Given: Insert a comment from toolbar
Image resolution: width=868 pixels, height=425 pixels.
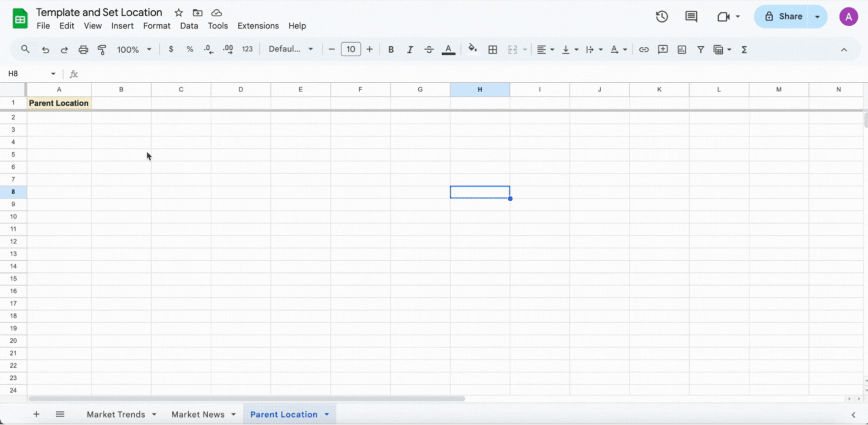Looking at the screenshot, I should [663, 50].
